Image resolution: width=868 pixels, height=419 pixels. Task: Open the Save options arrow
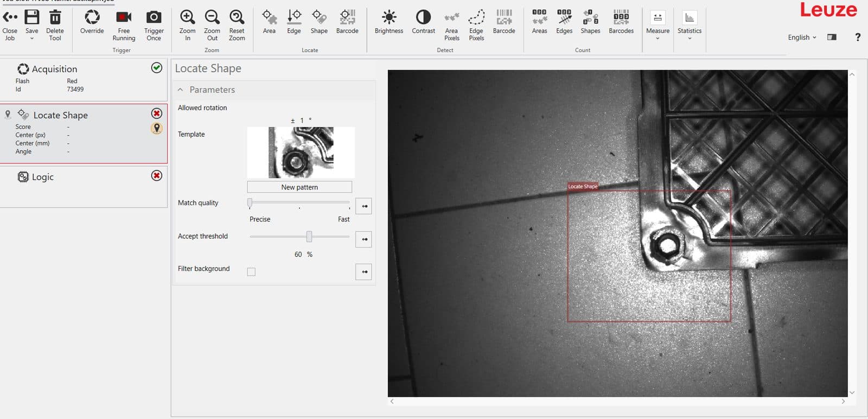point(32,39)
